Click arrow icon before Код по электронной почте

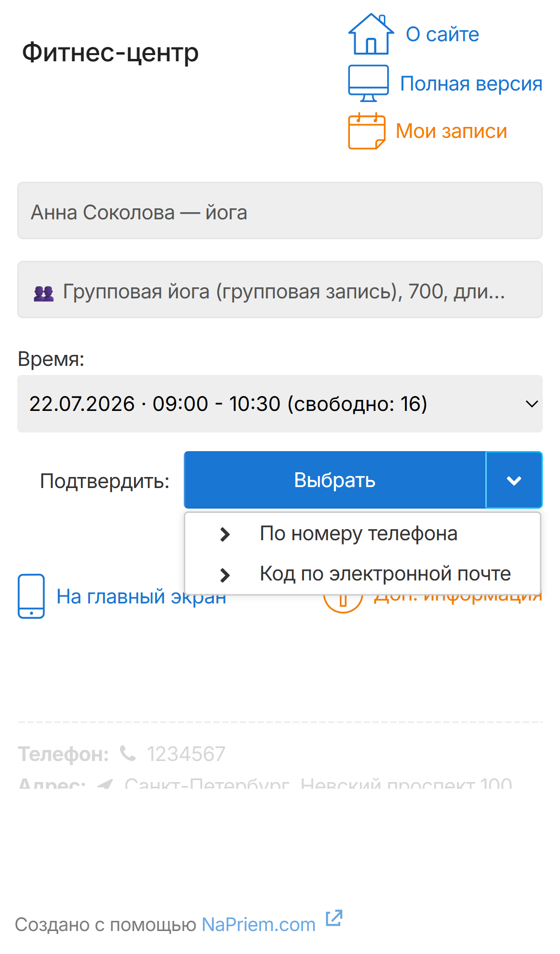pyautogui.click(x=225, y=575)
